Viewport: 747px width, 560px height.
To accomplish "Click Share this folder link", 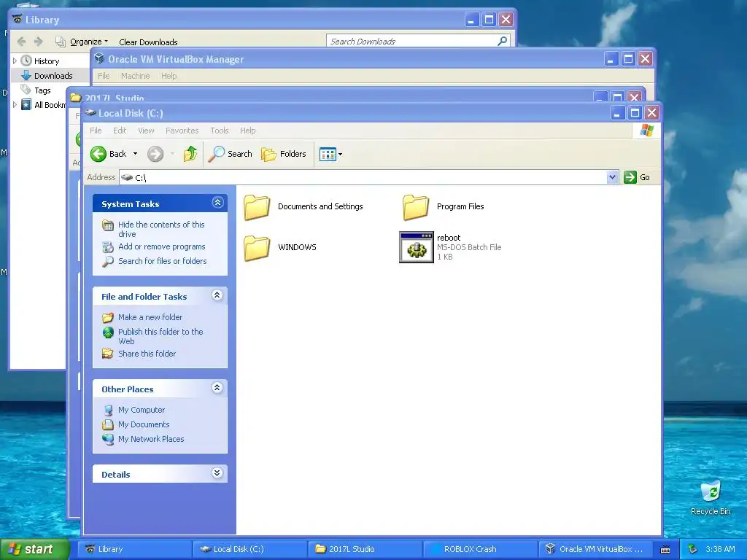I will (x=147, y=354).
